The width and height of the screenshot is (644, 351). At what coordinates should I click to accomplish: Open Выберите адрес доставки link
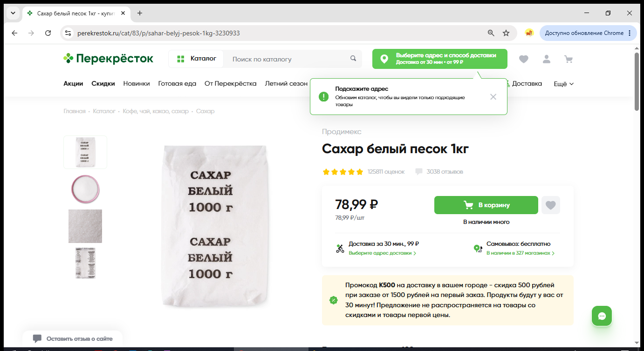click(382, 253)
